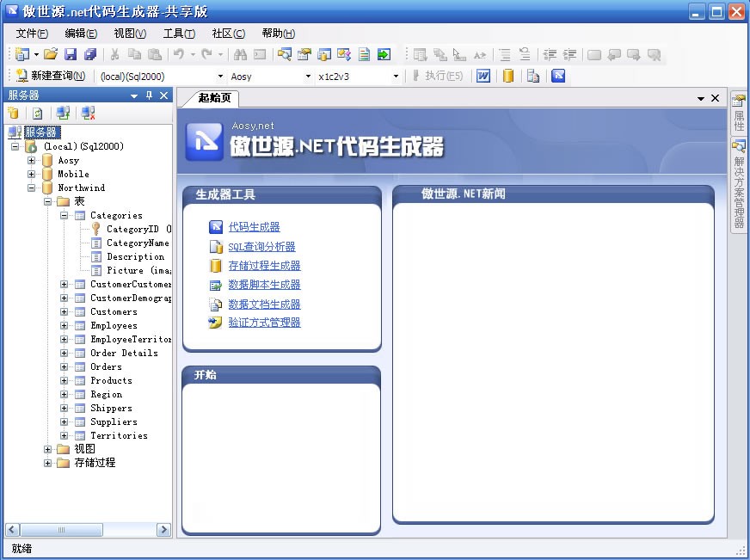Select the 起始页 start page tab
The image size is (750, 560).
(x=213, y=98)
